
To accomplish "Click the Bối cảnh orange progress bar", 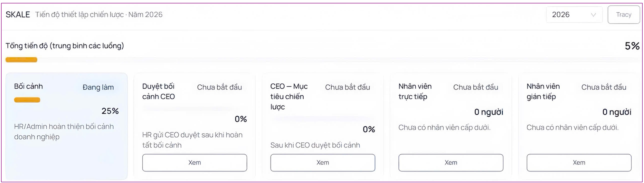I will click(27, 100).
